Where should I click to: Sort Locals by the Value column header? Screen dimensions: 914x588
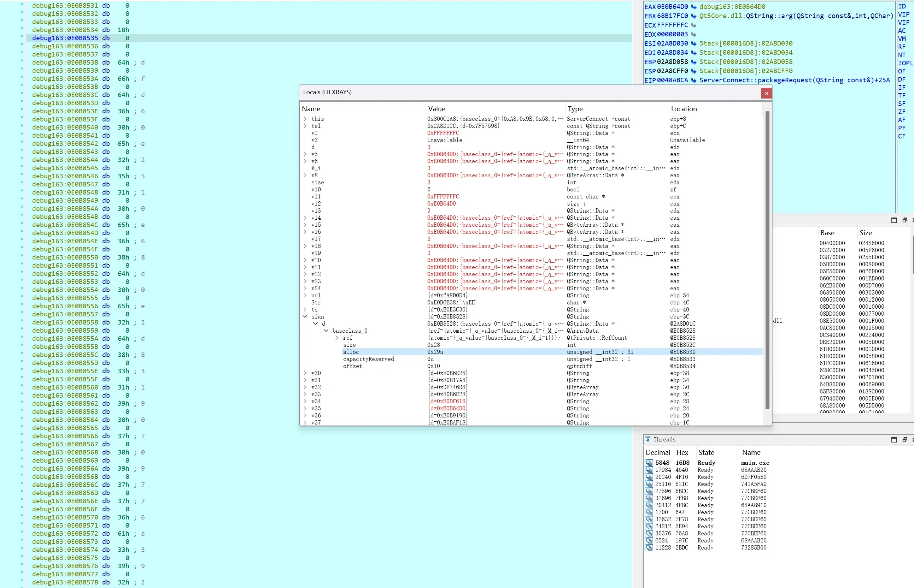click(x=496, y=109)
